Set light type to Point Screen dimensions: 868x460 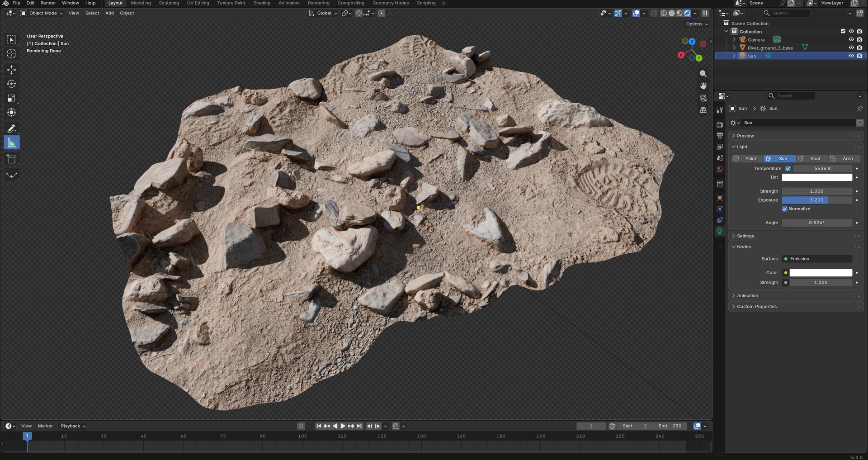tap(747, 159)
